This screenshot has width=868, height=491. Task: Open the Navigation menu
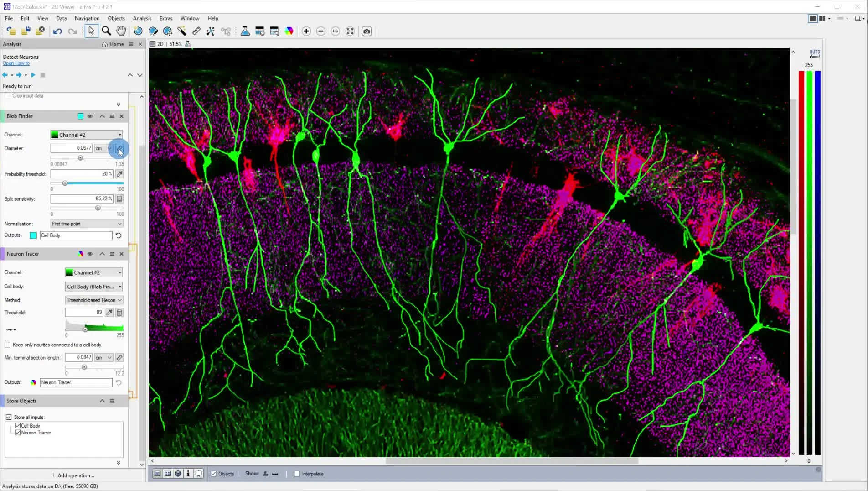pyautogui.click(x=87, y=18)
